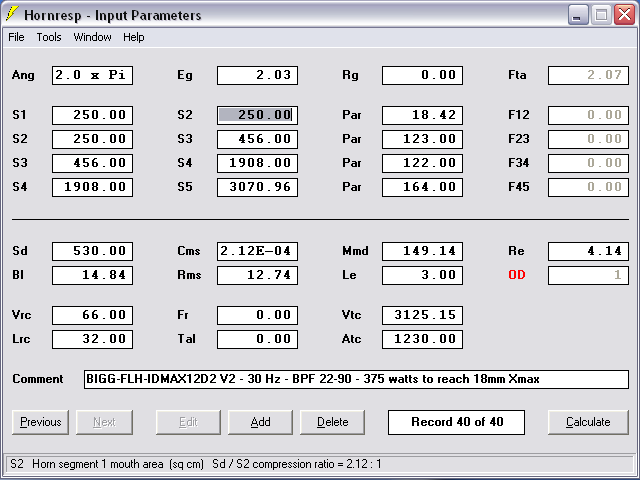Open the Help menu

click(134, 37)
